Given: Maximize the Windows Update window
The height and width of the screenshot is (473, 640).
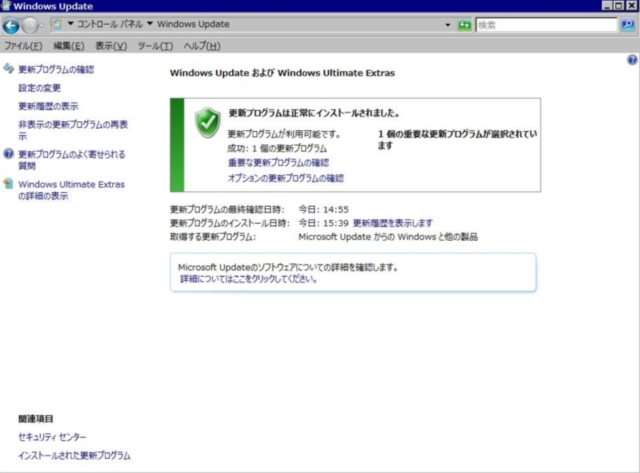Looking at the screenshot, I should pyautogui.click(x=619, y=6).
